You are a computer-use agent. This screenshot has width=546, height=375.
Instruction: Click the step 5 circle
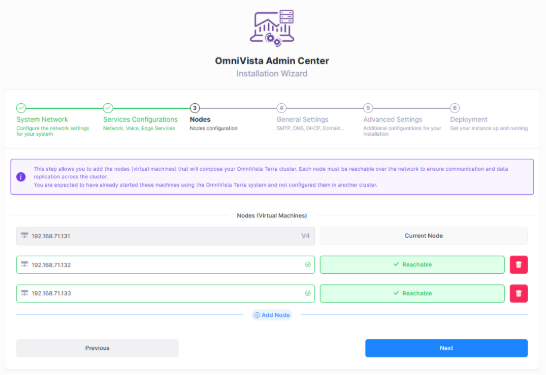point(368,108)
